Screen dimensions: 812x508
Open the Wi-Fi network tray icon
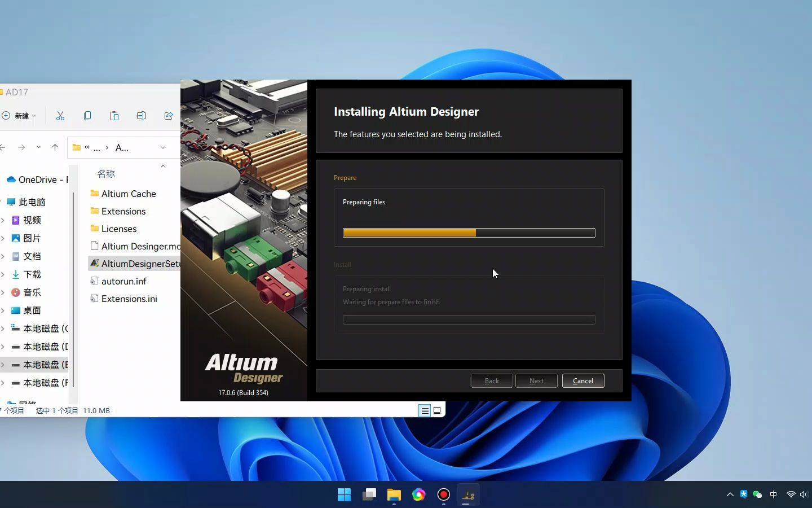click(791, 494)
